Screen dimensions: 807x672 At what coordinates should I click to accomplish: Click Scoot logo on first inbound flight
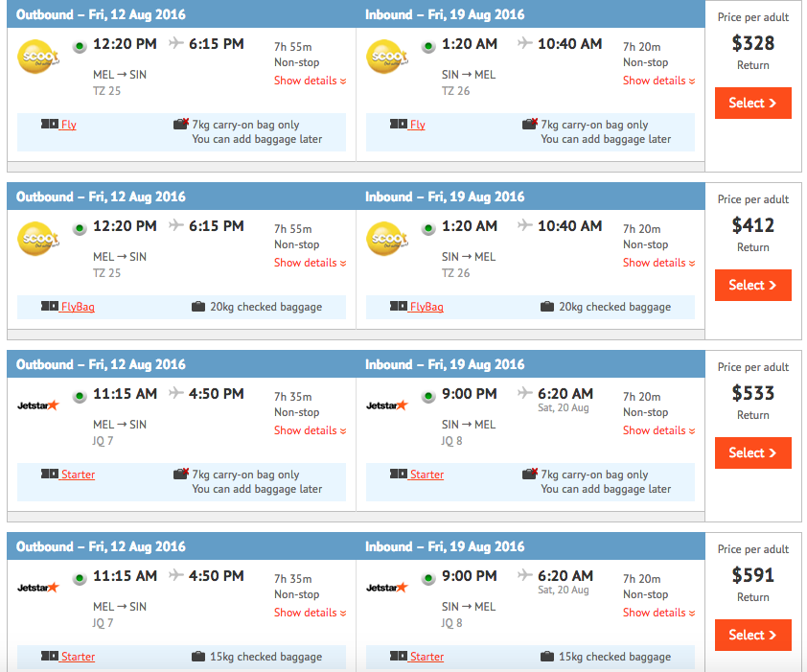[x=387, y=57]
